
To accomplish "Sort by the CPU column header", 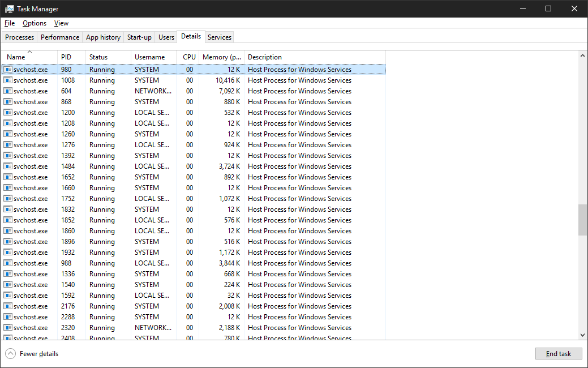I will click(188, 57).
